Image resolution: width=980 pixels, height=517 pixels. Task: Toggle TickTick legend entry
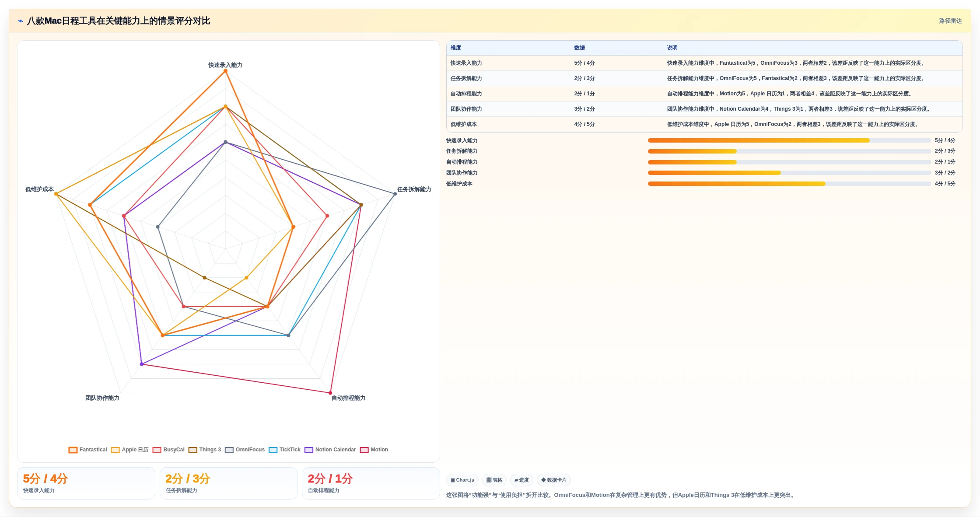[x=285, y=450]
